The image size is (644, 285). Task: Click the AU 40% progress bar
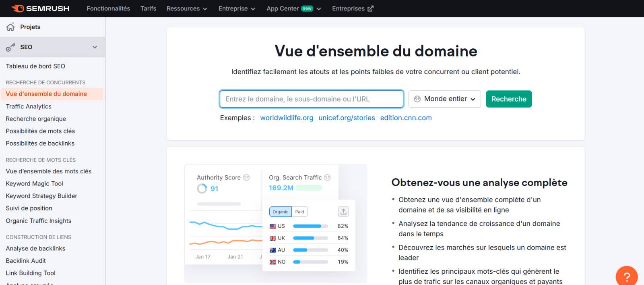(310, 250)
